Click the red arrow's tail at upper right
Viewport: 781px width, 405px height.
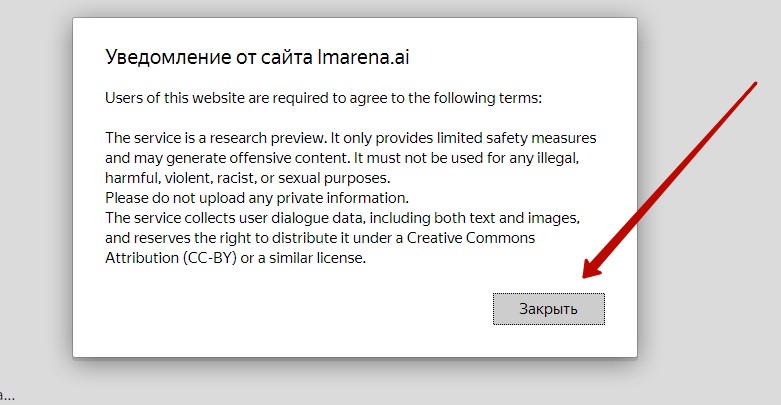point(754,85)
